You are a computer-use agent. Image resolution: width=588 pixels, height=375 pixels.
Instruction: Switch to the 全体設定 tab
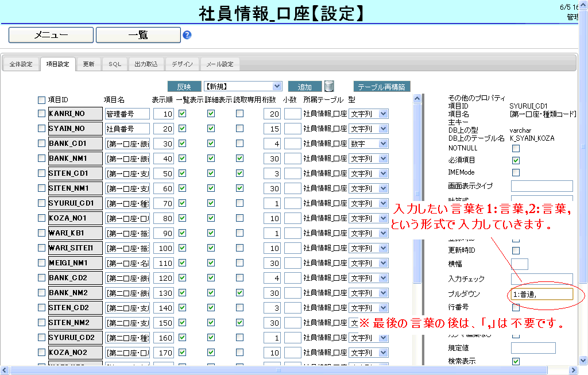pos(21,64)
